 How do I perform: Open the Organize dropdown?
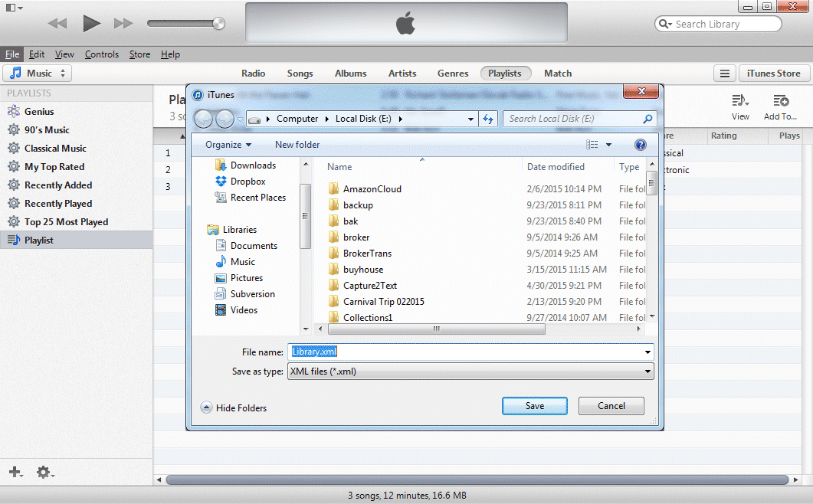pos(228,145)
